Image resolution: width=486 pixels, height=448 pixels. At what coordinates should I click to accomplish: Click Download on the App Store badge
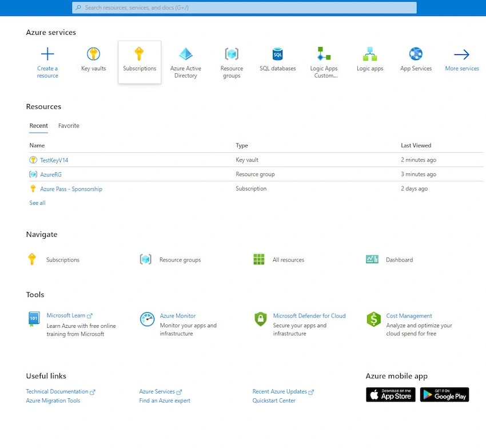(391, 394)
